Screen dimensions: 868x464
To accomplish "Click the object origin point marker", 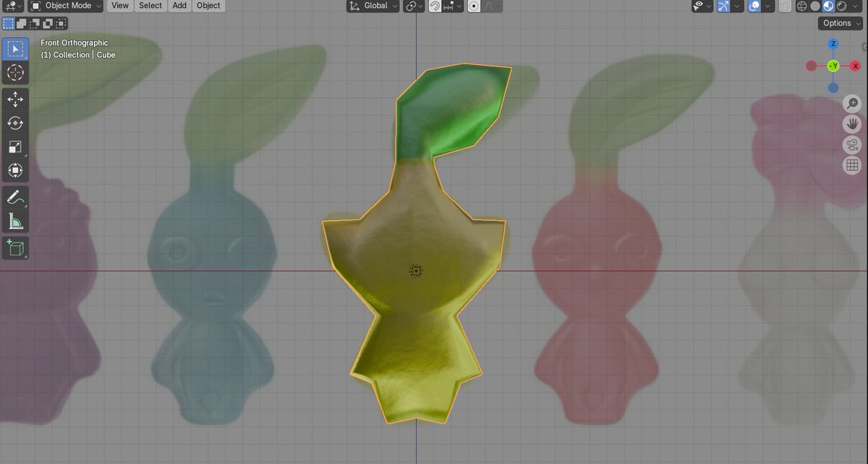I will click(416, 271).
